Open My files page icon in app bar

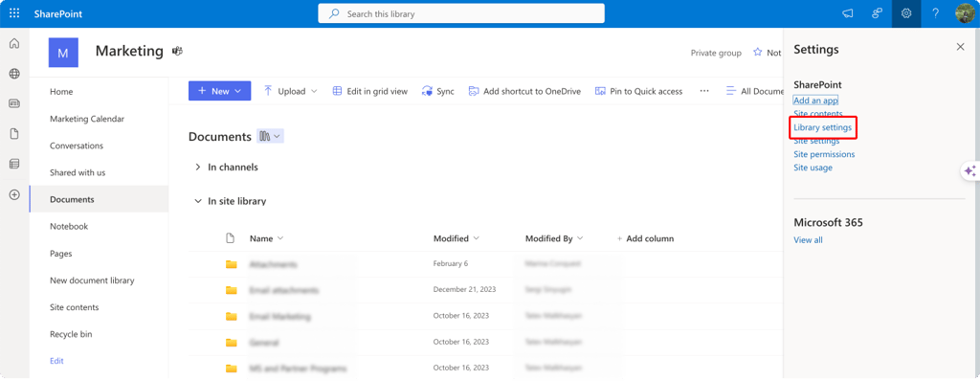[x=13, y=134]
